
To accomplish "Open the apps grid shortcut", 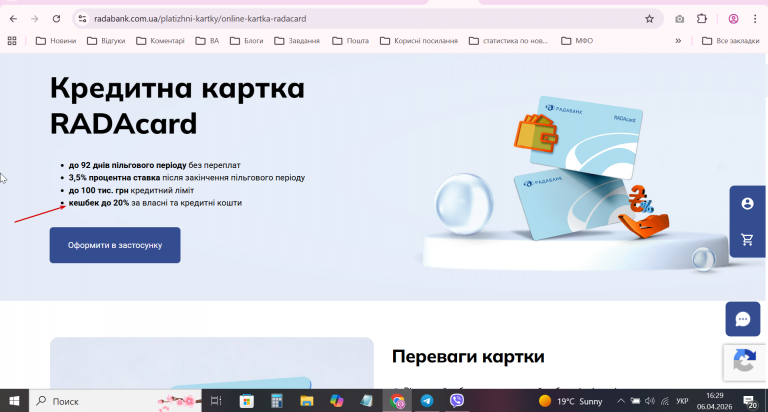I will point(12,41).
